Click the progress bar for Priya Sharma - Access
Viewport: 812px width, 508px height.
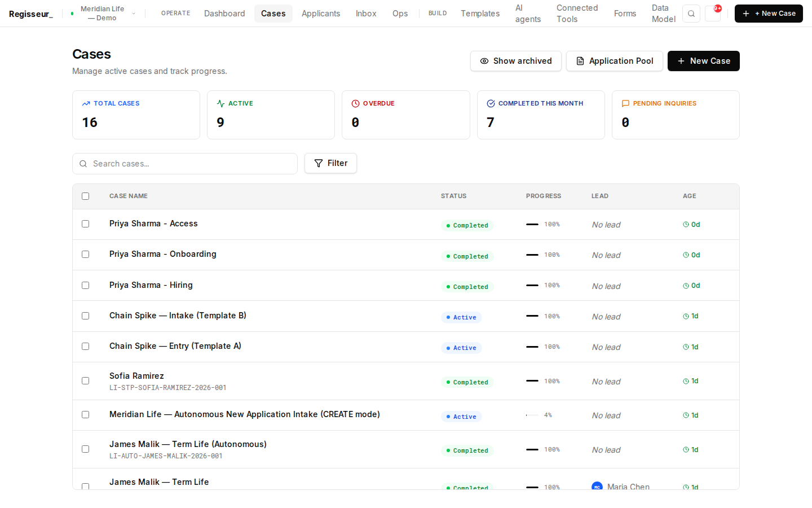532,224
